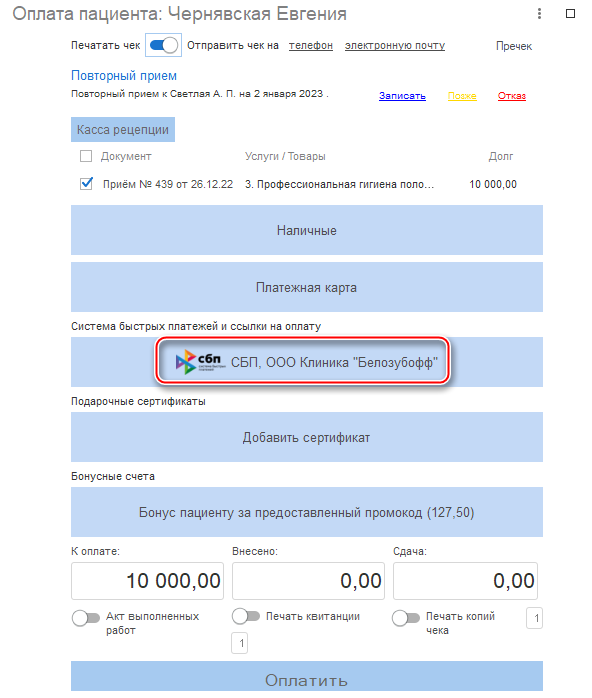Click the Внесено amount field
Screen dimensions: 592x698
308,580
